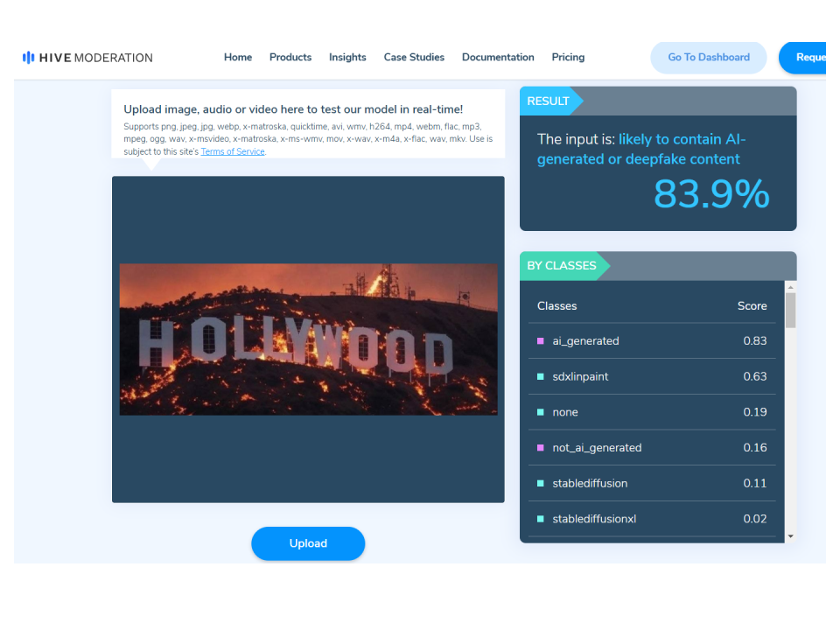Click the cyan swatch beside sdxlinpaint
This screenshot has height=630, width=840.
[x=541, y=376]
